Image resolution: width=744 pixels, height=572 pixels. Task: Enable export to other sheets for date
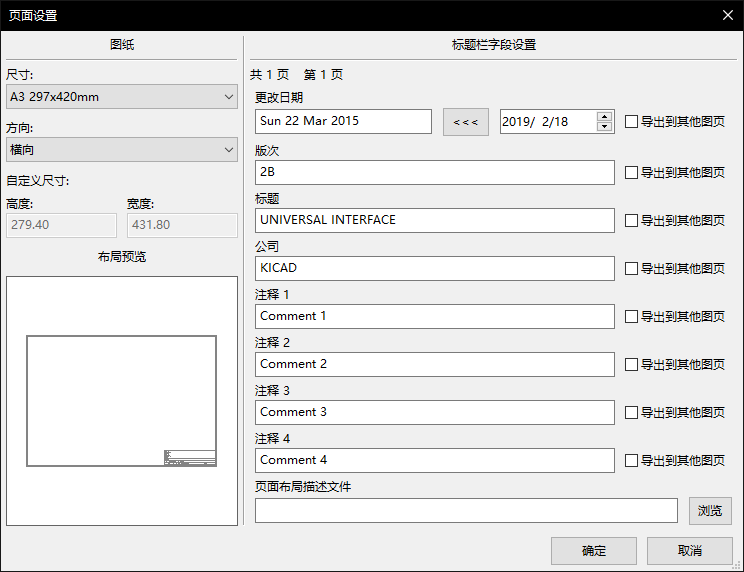click(x=631, y=122)
